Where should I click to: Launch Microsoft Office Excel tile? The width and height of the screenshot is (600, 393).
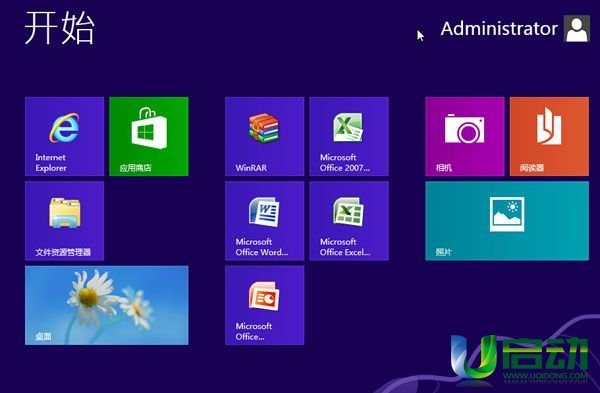349,221
